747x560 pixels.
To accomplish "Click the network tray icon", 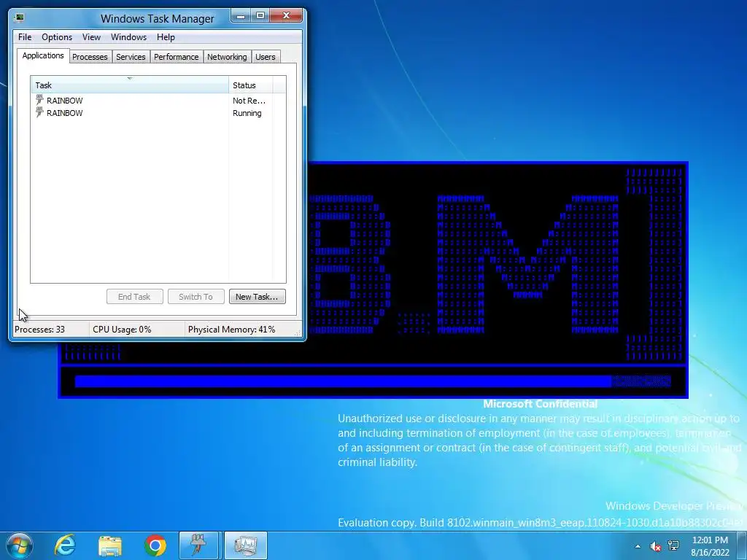I will (x=673, y=545).
